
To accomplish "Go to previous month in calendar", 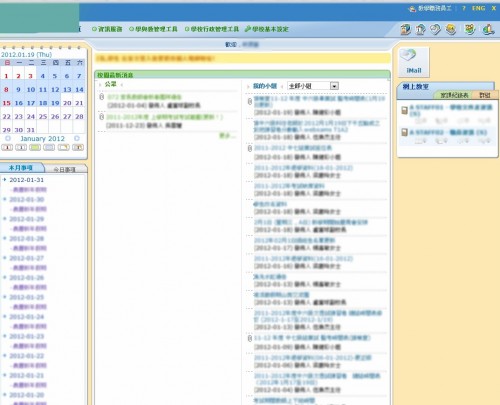I will [8, 138].
